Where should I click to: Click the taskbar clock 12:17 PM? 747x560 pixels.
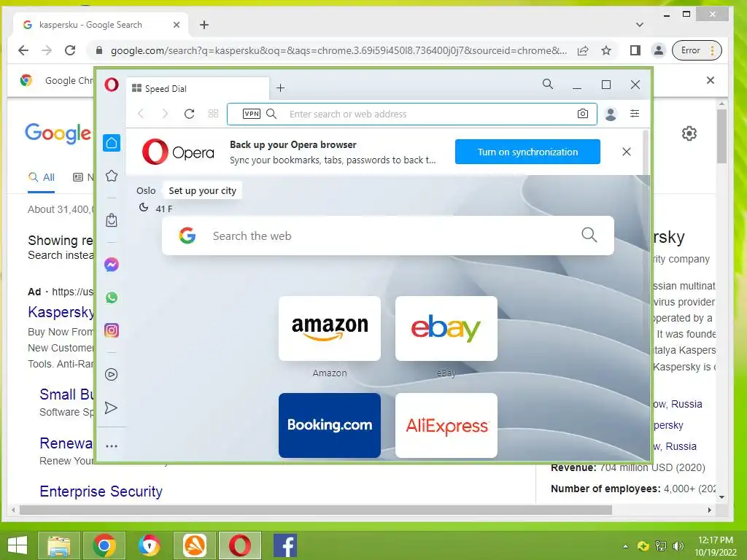[x=715, y=540]
